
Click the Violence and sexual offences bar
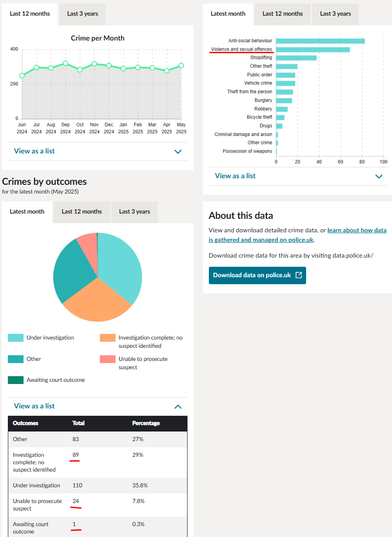click(313, 49)
